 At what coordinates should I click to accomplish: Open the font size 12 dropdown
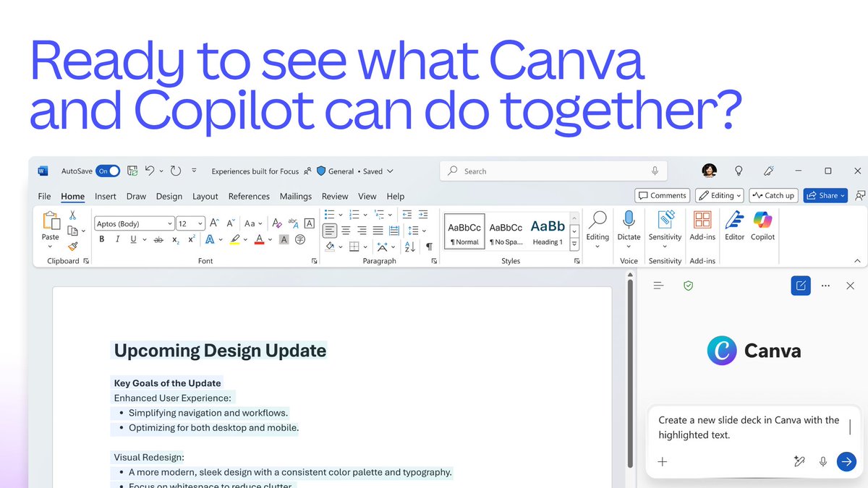200,224
